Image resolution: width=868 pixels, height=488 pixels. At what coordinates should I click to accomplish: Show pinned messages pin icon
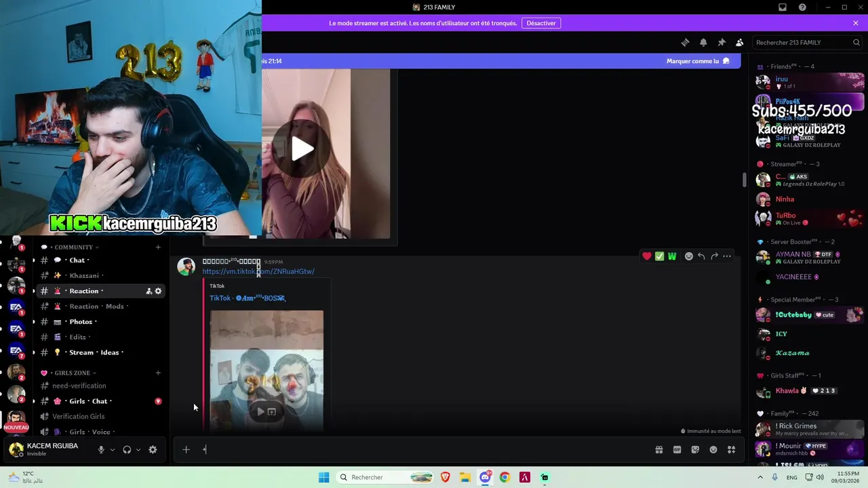click(722, 42)
